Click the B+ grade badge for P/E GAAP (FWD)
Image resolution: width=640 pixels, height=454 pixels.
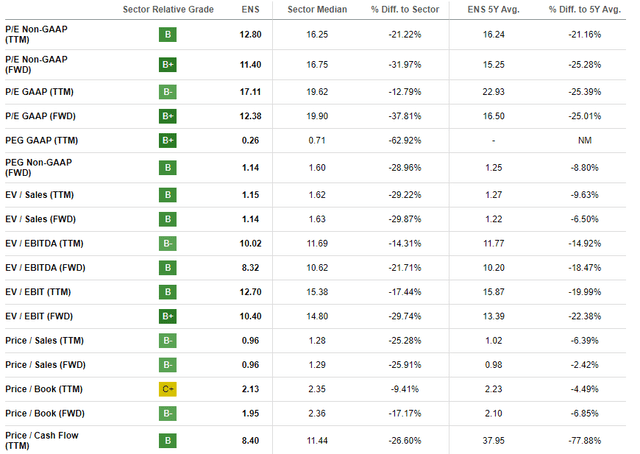click(168, 116)
